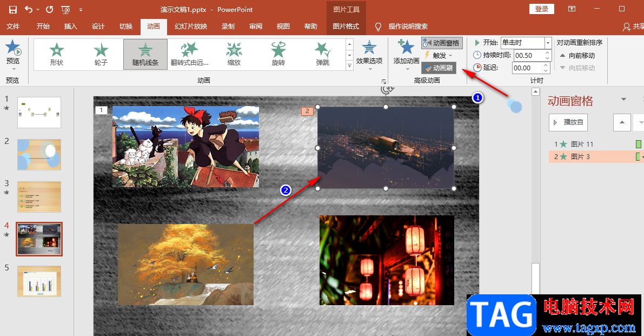Open the 预览 preview dropdown arrow
The image size is (644, 336).
pos(14,69)
